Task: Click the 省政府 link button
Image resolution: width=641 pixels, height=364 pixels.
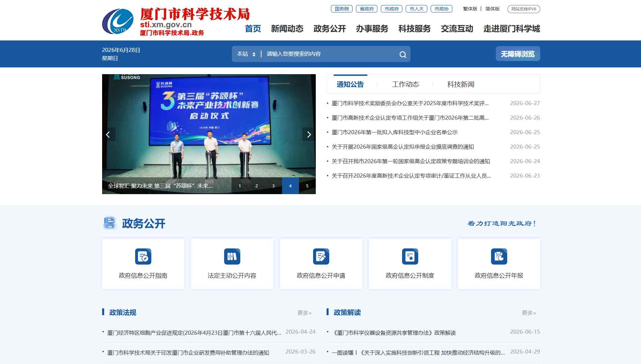Action: pos(367,9)
